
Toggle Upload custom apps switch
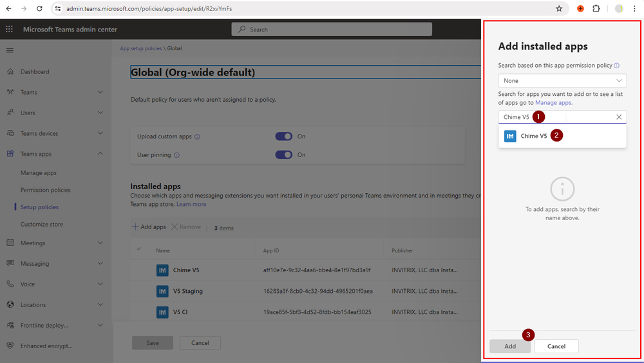point(283,136)
